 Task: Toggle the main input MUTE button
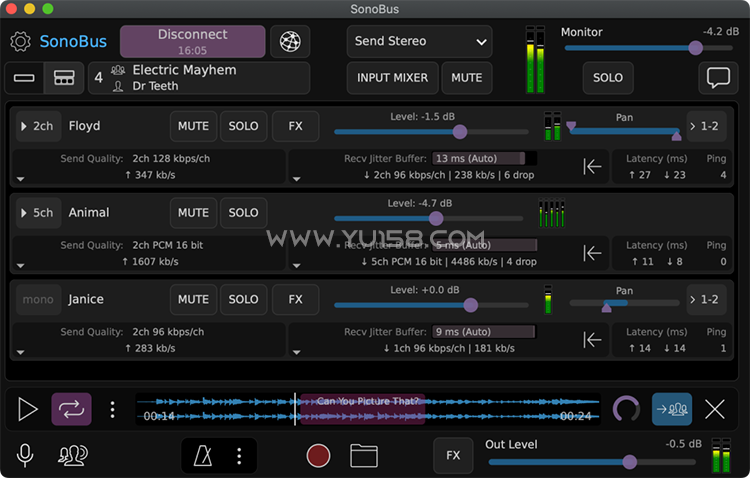tap(466, 78)
